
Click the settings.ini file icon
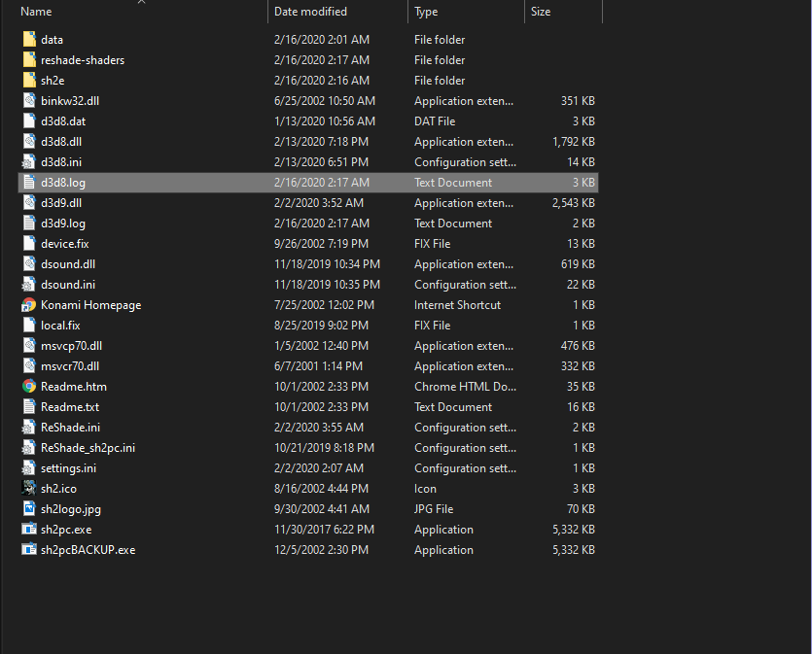point(29,468)
